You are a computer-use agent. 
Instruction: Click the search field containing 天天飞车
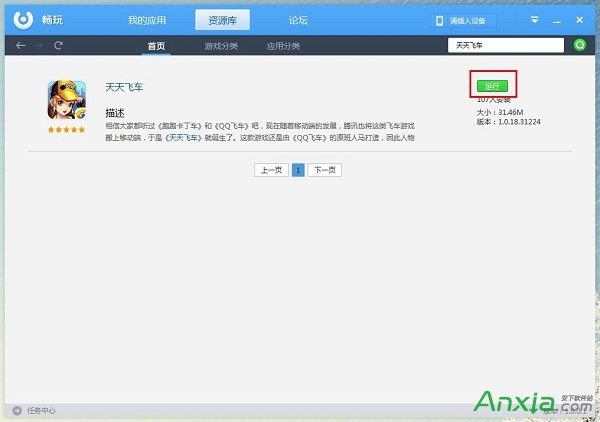505,45
